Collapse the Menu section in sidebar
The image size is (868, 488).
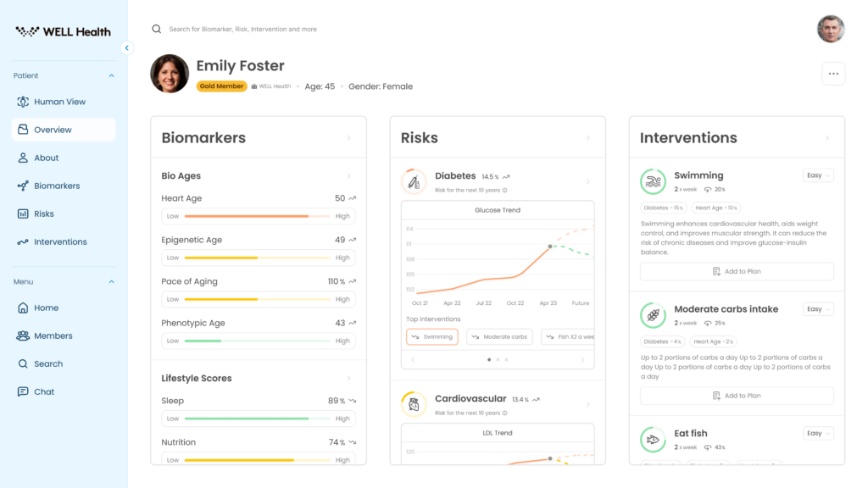[x=111, y=281]
